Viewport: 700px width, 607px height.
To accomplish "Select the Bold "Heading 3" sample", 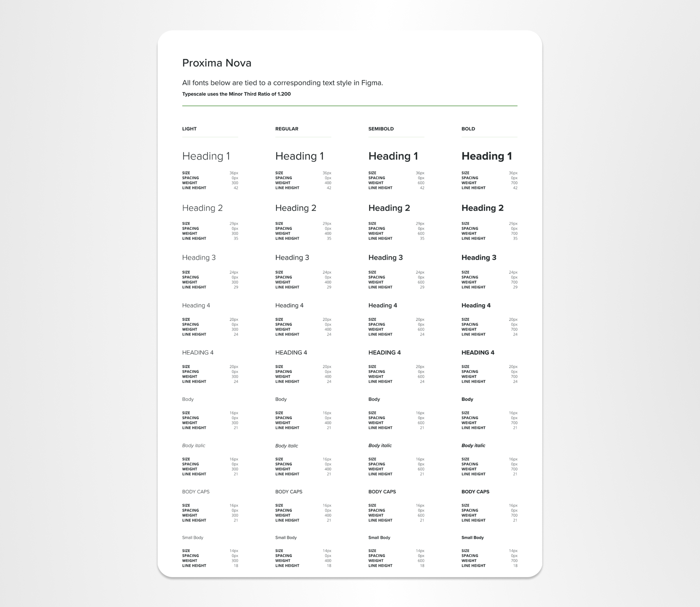I will click(x=479, y=257).
